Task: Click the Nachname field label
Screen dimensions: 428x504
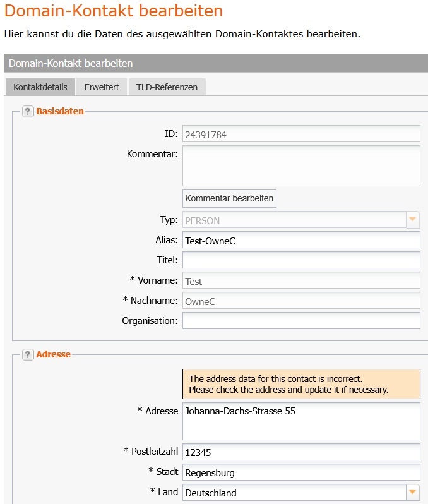Action: (x=150, y=301)
